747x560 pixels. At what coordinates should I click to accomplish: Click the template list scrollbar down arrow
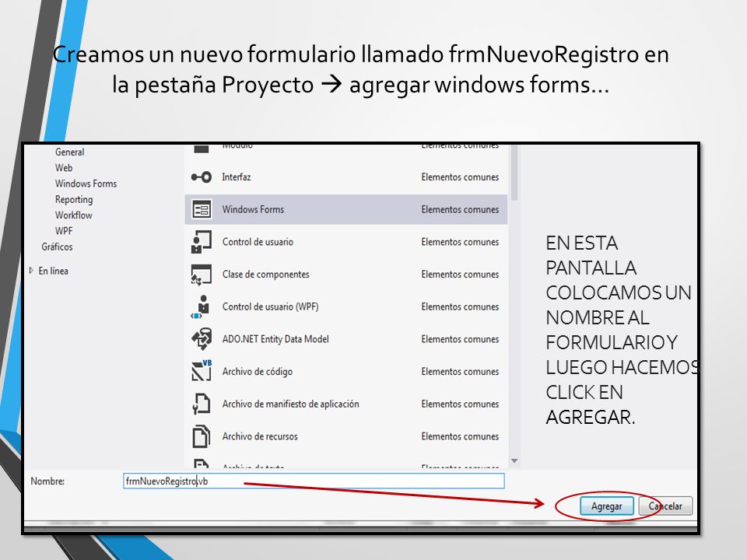pyautogui.click(x=514, y=460)
